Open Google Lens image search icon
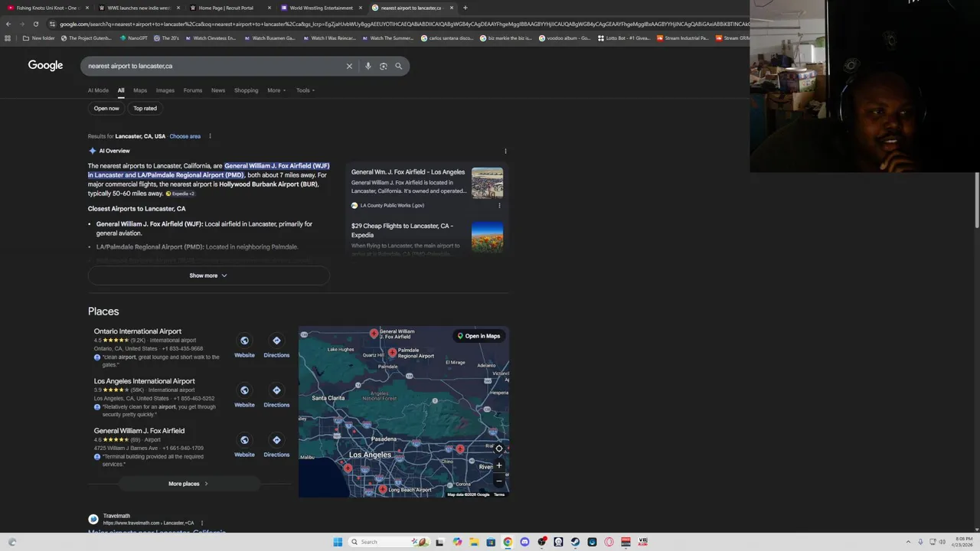Screen dimensions: 980x551 coord(384,66)
